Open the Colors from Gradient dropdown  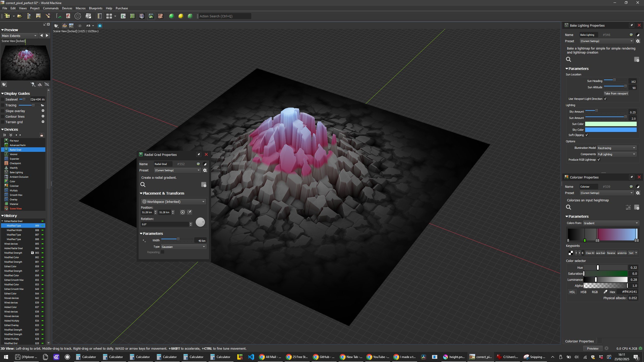tap(611, 223)
